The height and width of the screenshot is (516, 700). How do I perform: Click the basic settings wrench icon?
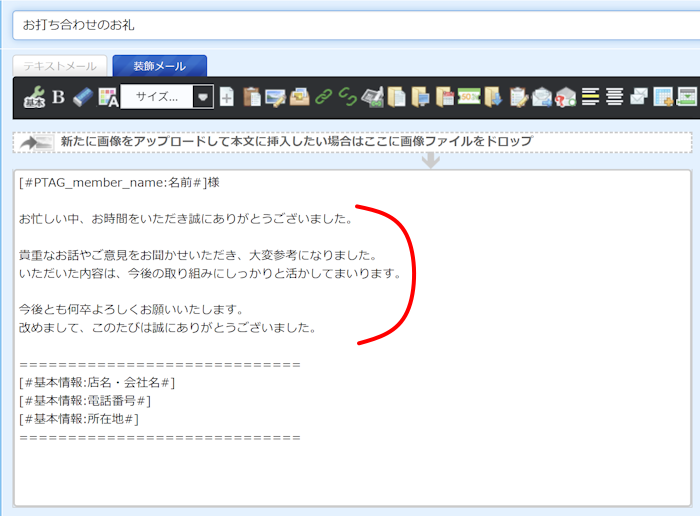coord(34,97)
